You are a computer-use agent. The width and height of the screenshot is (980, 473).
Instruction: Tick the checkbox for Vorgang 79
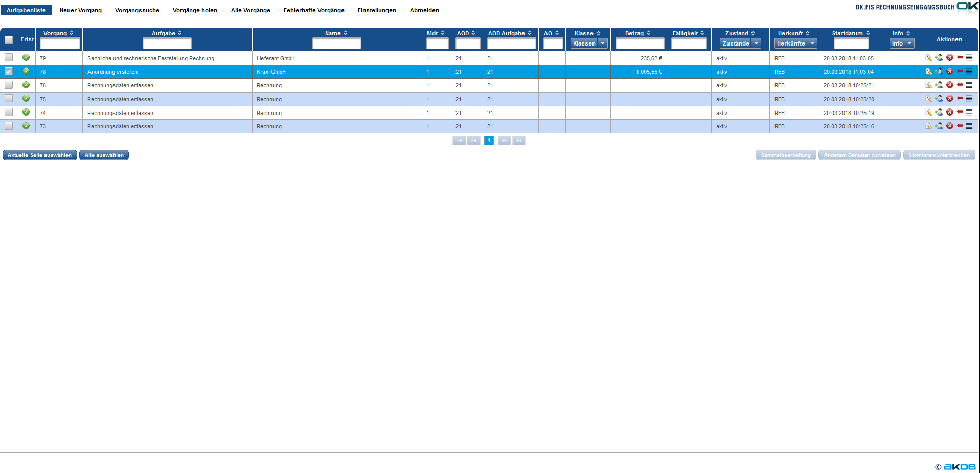(x=9, y=58)
